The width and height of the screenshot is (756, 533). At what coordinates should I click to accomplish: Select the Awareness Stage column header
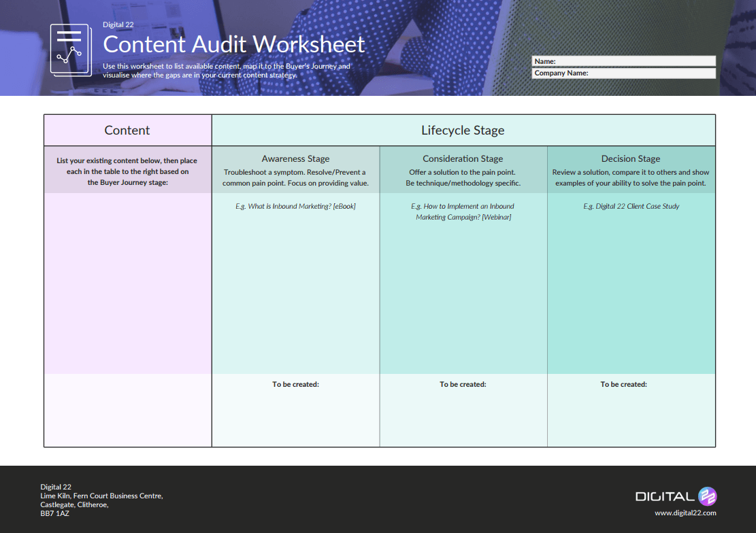[x=295, y=158]
